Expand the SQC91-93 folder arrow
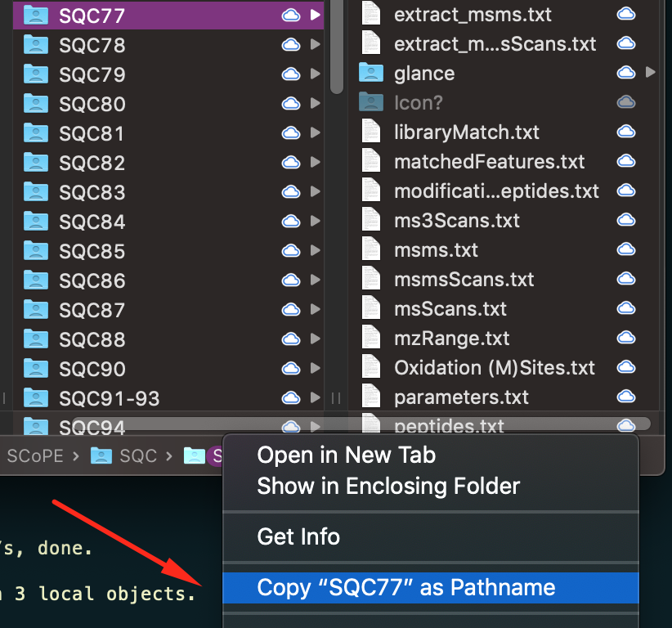 pyautogui.click(x=316, y=397)
